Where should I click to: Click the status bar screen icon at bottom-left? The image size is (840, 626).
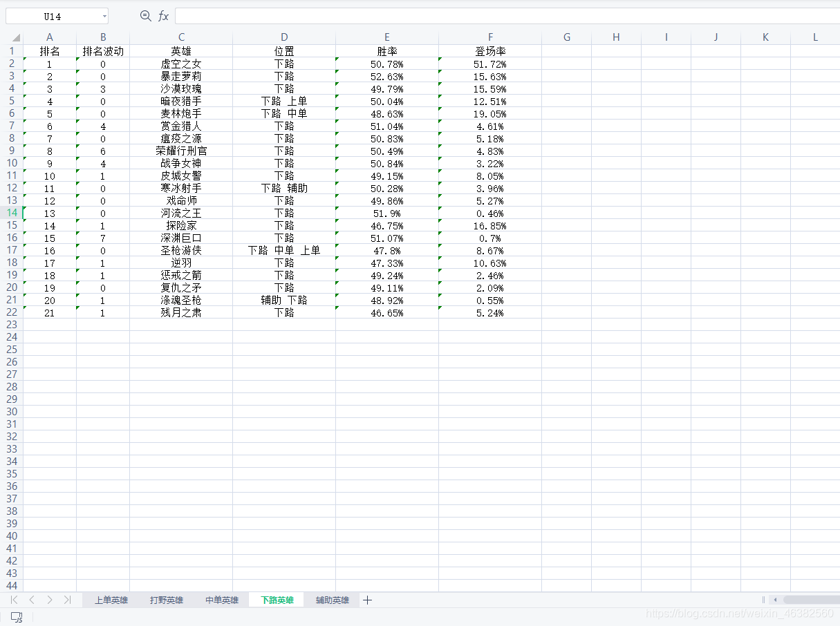[17, 616]
